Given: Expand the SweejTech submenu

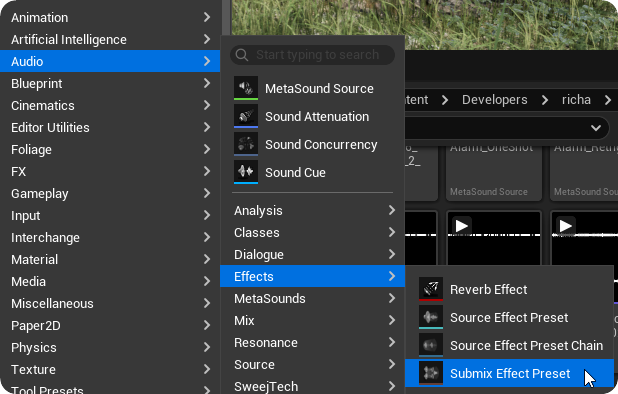Looking at the screenshot, I should pyautogui.click(x=312, y=386).
